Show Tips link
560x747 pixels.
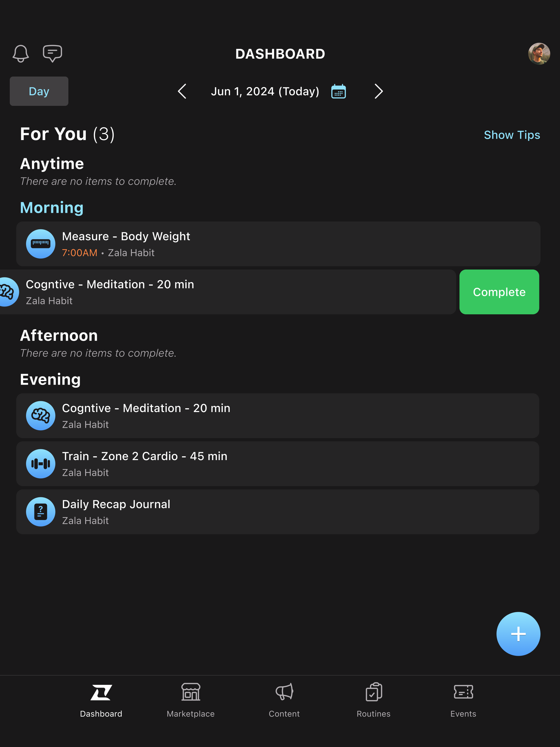tap(512, 135)
